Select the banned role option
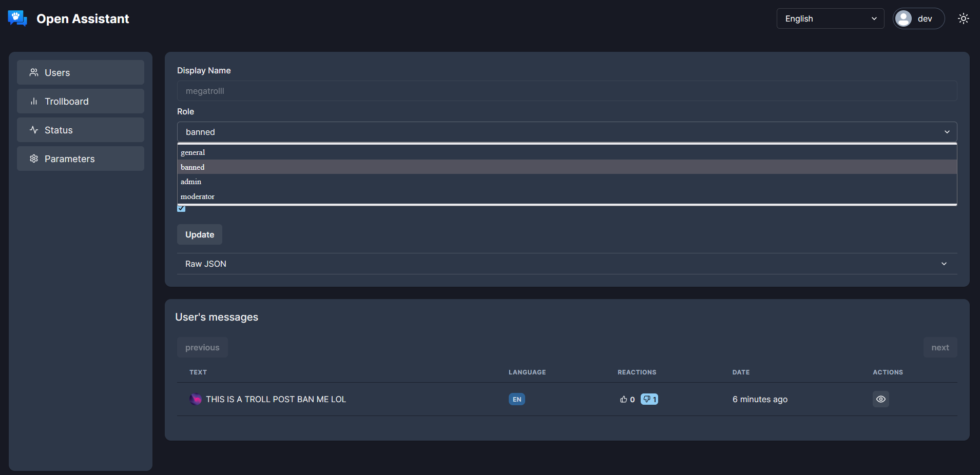This screenshot has height=475, width=980. coord(567,167)
